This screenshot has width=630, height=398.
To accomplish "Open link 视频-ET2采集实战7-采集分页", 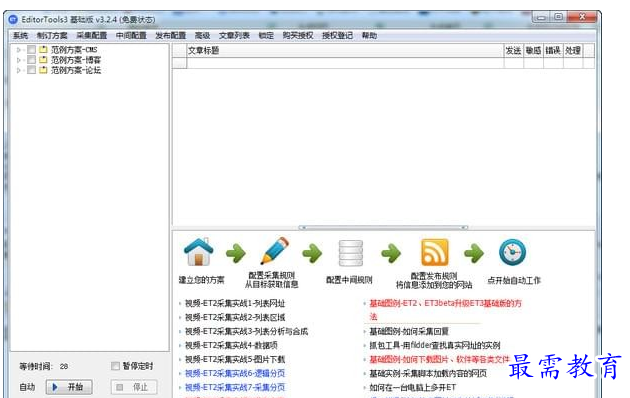I will tap(235, 388).
